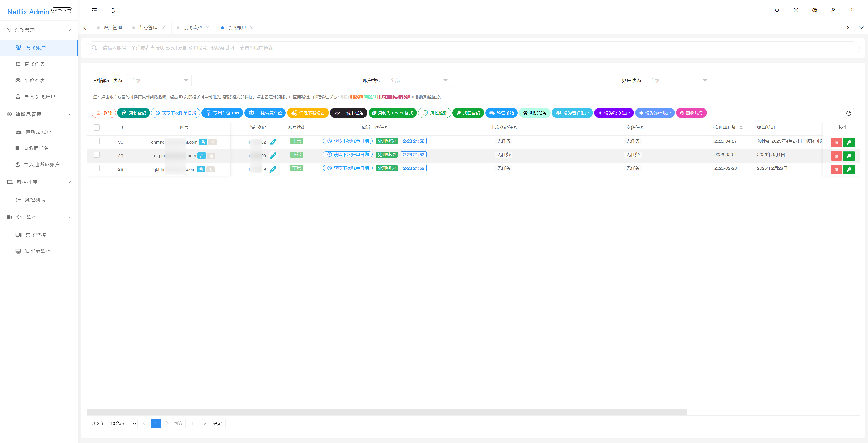Image resolution: width=868 pixels, height=443 pixels.
Task: Open the vertical three-dot more menu
Action: tap(852, 10)
